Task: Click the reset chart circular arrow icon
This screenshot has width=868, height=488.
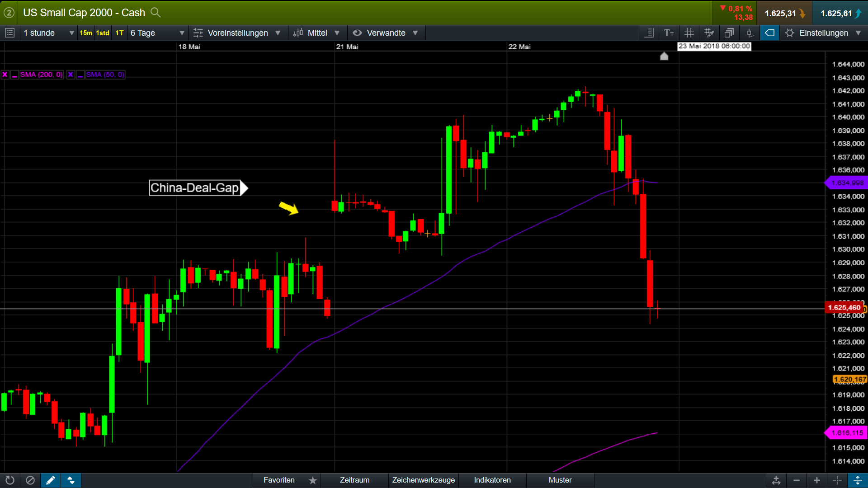Action: click(x=10, y=480)
